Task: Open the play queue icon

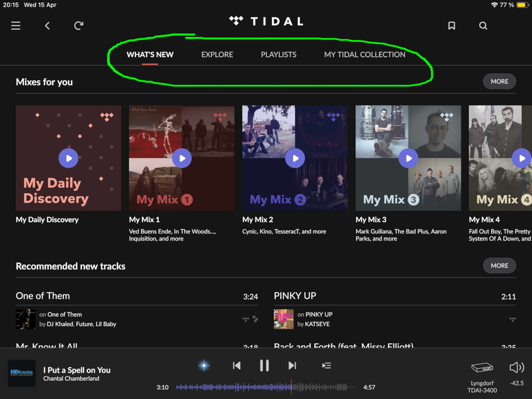Action: tap(327, 366)
